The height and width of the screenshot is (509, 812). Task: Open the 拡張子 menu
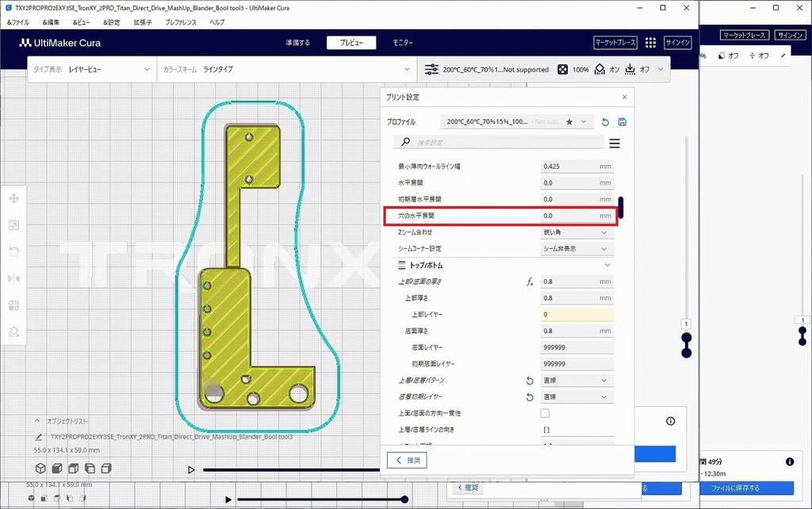pyautogui.click(x=143, y=22)
